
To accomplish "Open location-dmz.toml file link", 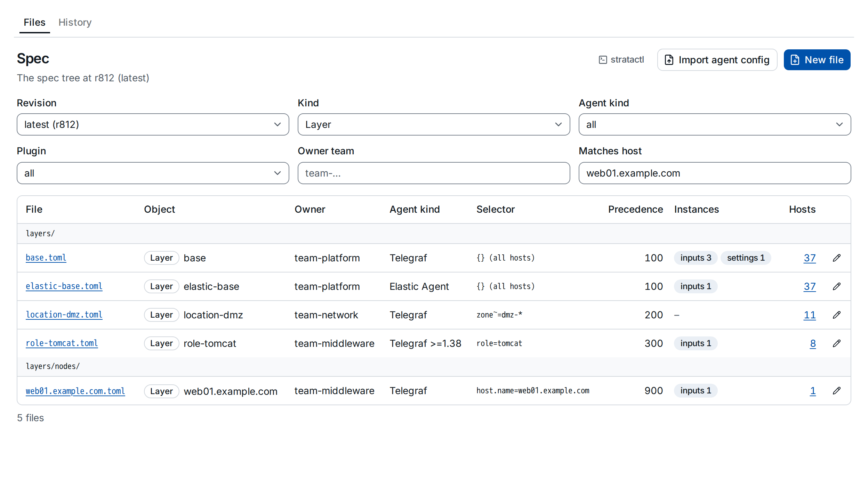I will click(x=64, y=315).
